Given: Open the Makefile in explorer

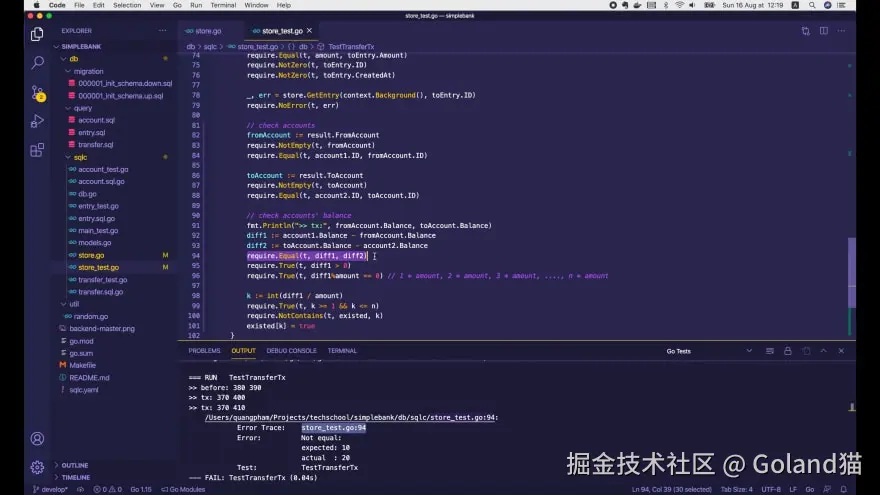Looking at the screenshot, I should click(x=82, y=365).
